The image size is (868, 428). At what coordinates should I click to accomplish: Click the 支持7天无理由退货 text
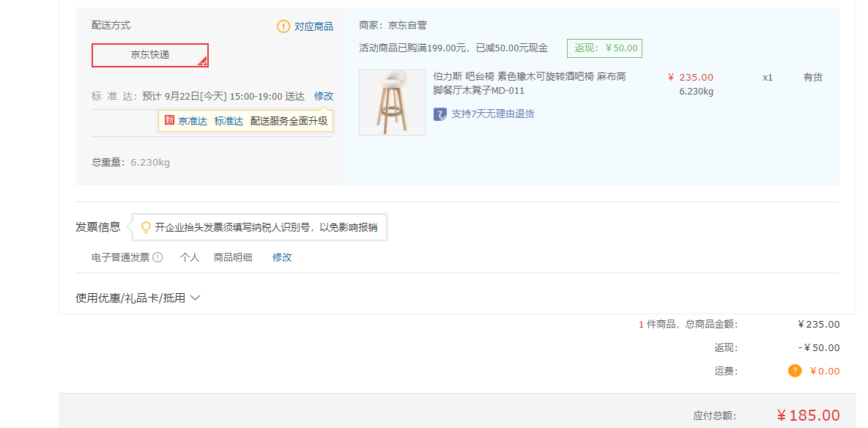(493, 114)
